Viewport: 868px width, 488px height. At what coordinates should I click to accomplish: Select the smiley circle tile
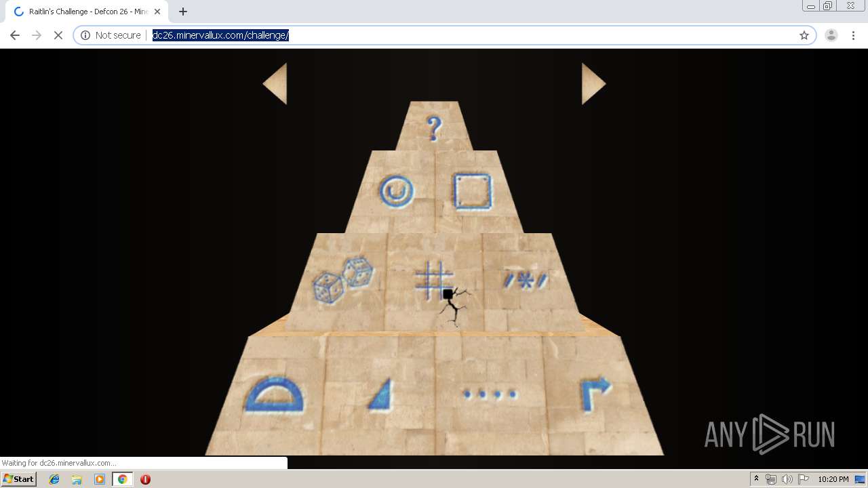396,191
